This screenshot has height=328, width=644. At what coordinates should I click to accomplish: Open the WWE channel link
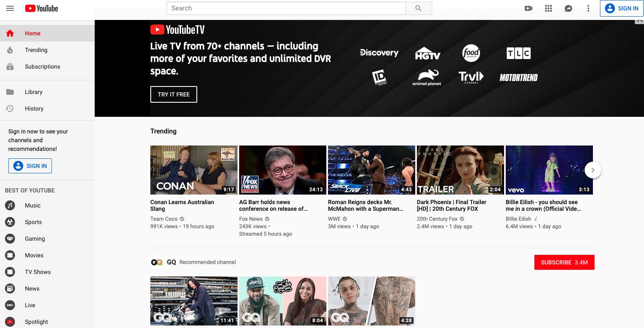click(x=334, y=219)
